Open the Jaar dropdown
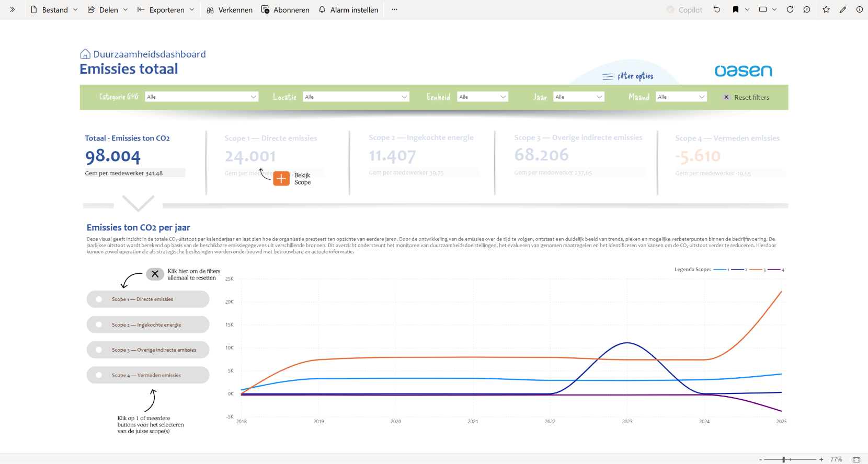The height and width of the screenshot is (464, 868). [x=579, y=97]
